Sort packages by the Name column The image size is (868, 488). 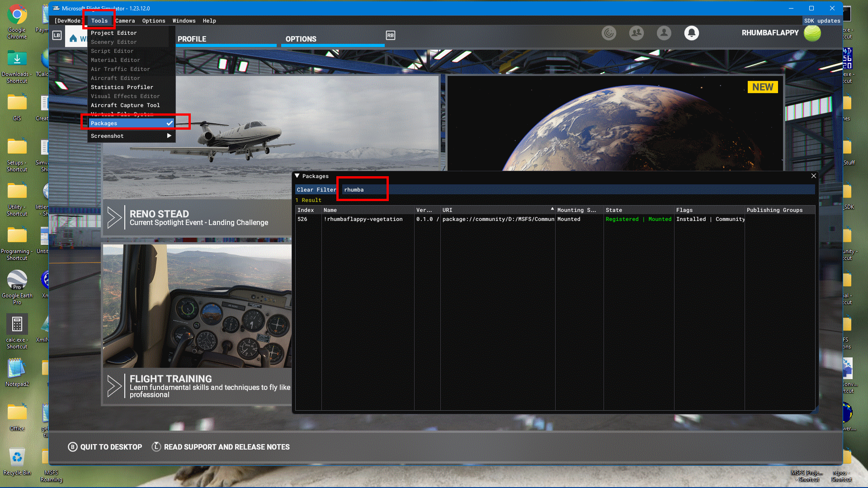(x=368, y=210)
